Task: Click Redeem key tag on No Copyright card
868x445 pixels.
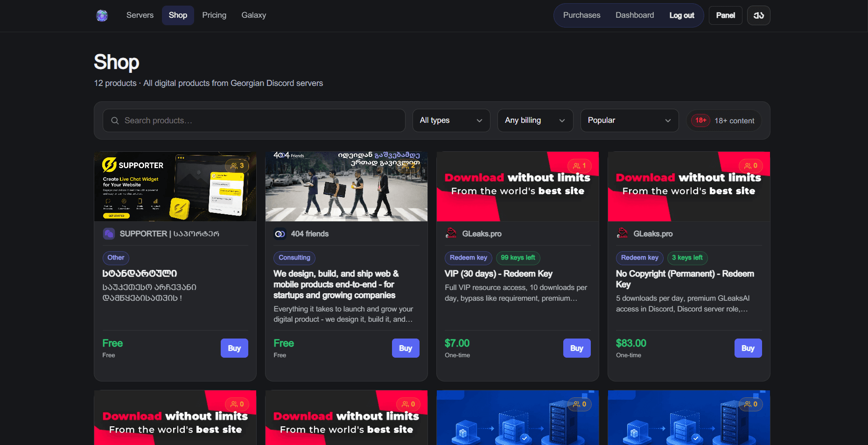Action: pos(640,258)
